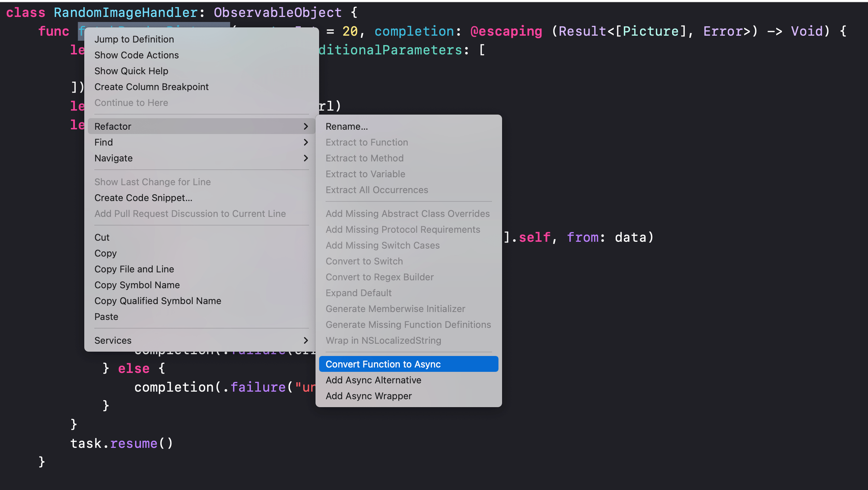This screenshot has height=490, width=868.
Task: Open the Rename refactoring dialog
Action: 346,126
